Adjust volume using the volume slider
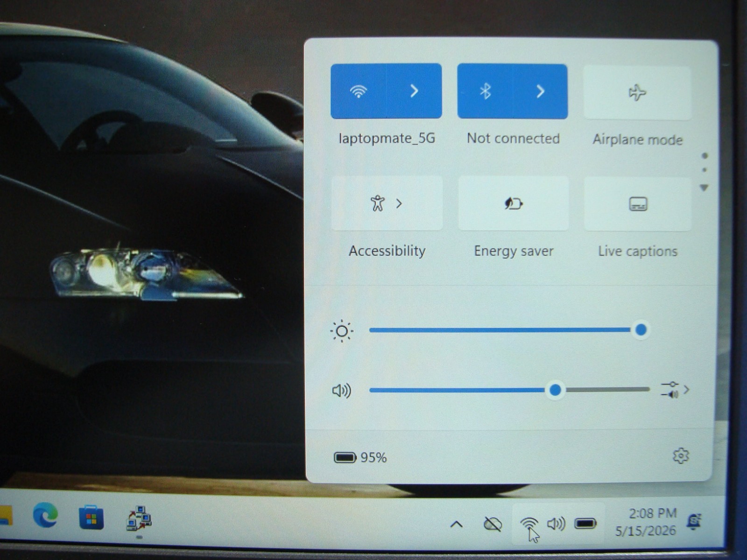The width and height of the screenshot is (747, 560). [x=509, y=390]
